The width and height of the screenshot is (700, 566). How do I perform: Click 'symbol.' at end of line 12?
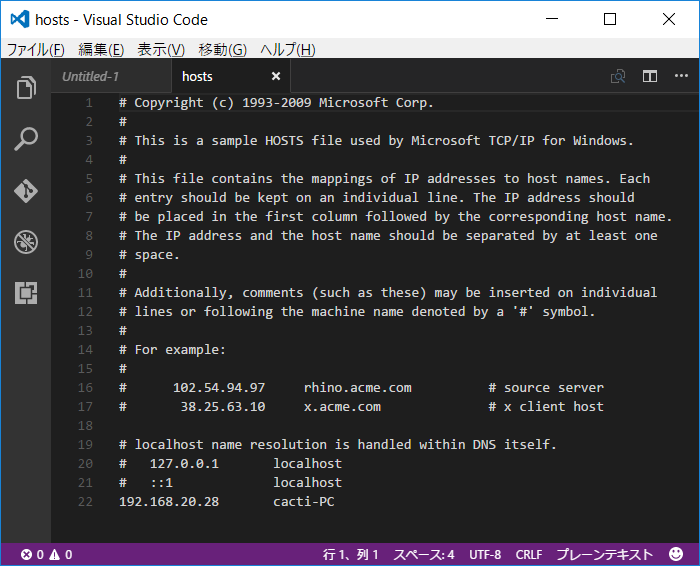point(569,312)
